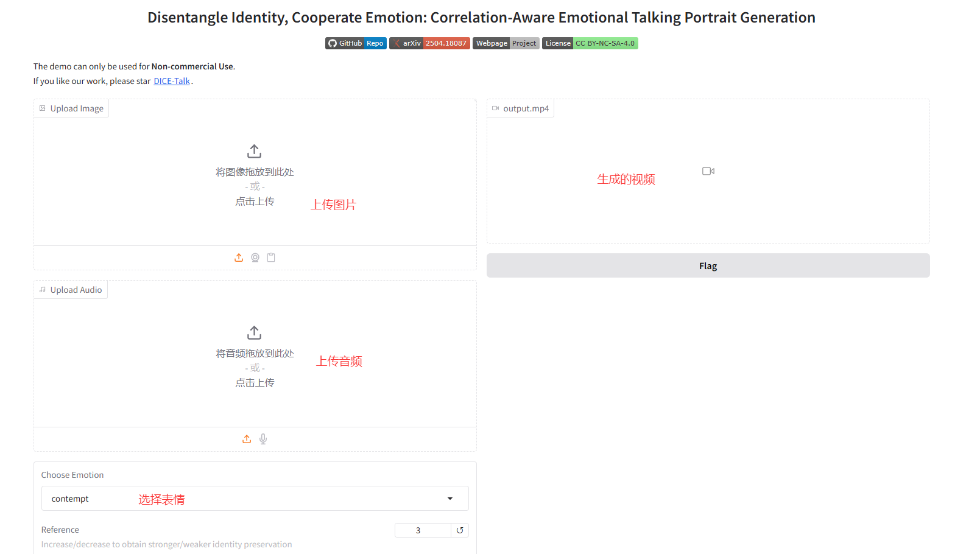Open the Webpage Project badge
Screen dimensions: 980x554
506,43
